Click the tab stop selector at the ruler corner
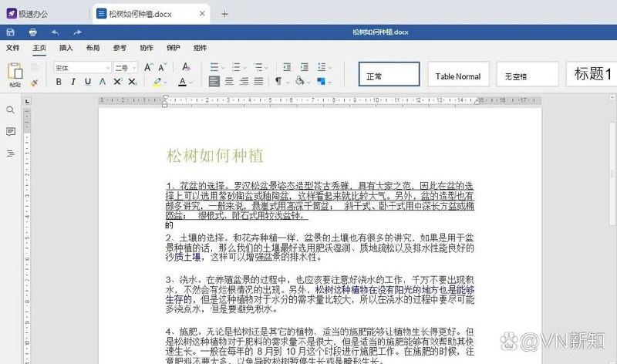This screenshot has width=617, height=364. (x=27, y=102)
